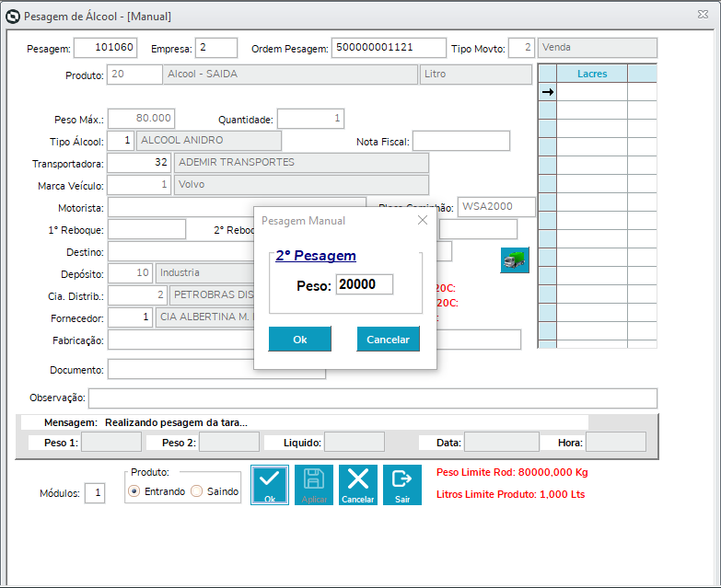This screenshot has height=588, width=721.
Task: Click the Quantidade field
Action: pyautogui.click(x=311, y=119)
